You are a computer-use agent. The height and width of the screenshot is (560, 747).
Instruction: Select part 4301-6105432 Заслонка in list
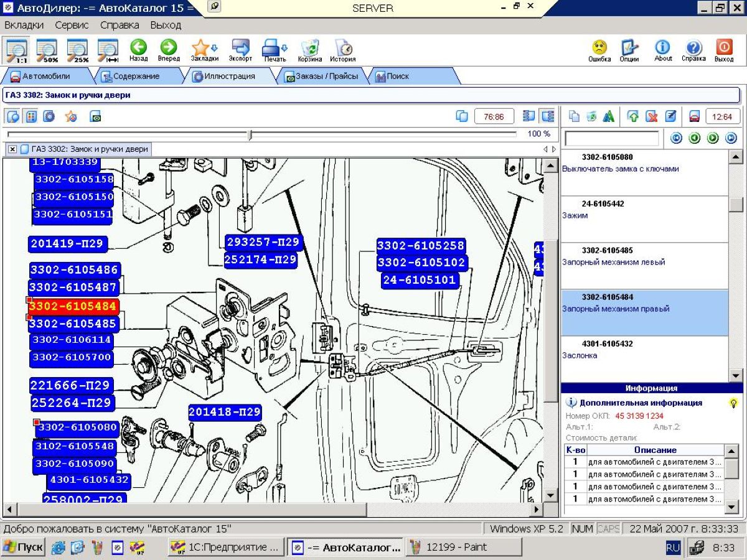pyautogui.click(x=644, y=359)
